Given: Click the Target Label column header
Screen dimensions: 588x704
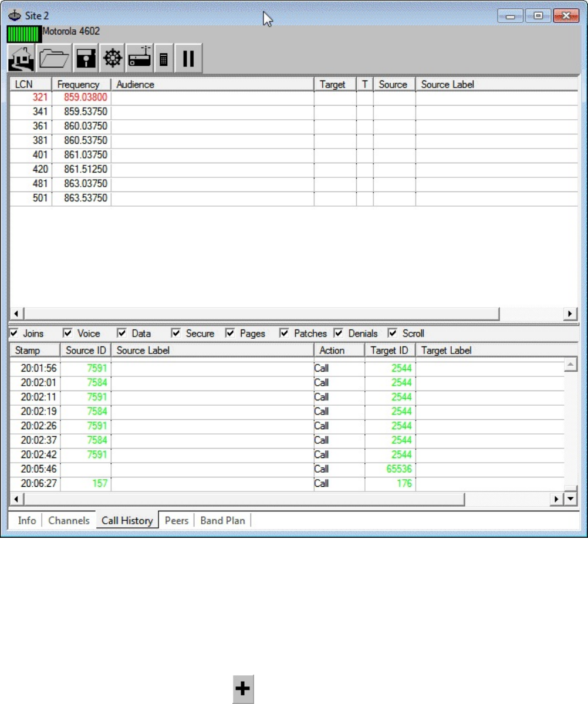Looking at the screenshot, I should [x=496, y=350].
